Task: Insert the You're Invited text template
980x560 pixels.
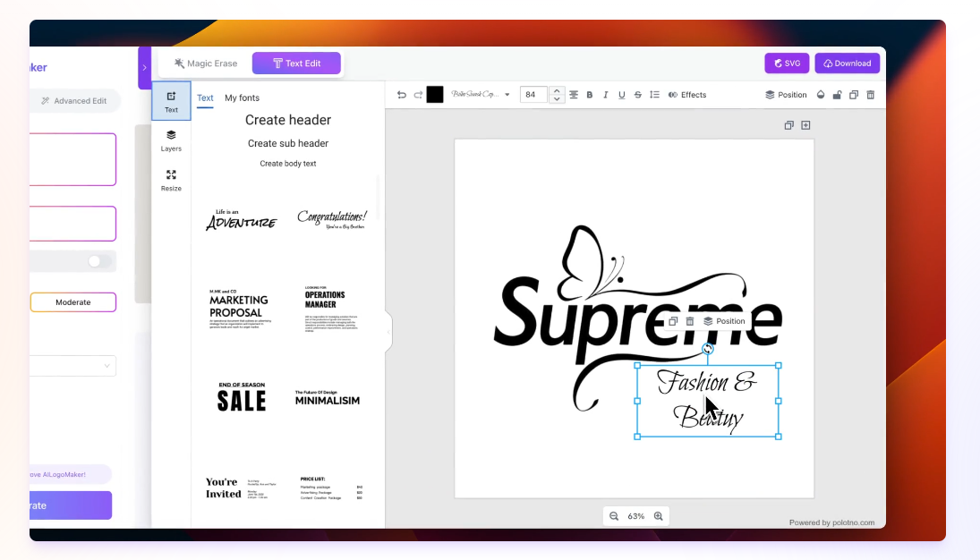Action: coord(242,488)
